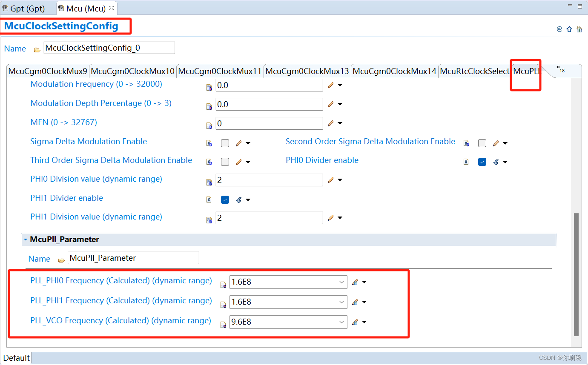Click pencil icon for Third Order Sigma Delta
Viewport: 588px width, 365px height.
click(x=239, y=162)
